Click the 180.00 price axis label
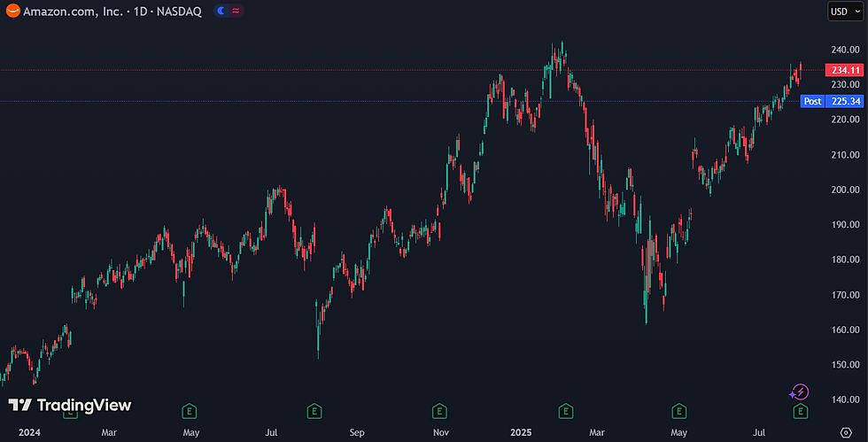Viewport: 868px width, 442px height. pyautogui.click(x=845, y=260)
